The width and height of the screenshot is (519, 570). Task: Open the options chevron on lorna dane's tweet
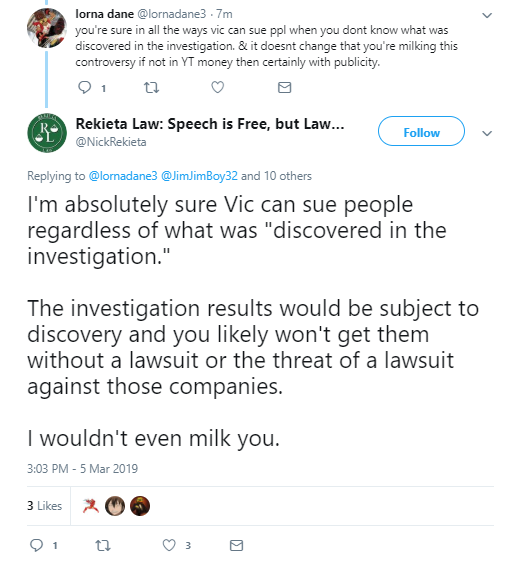coord(487,15)
